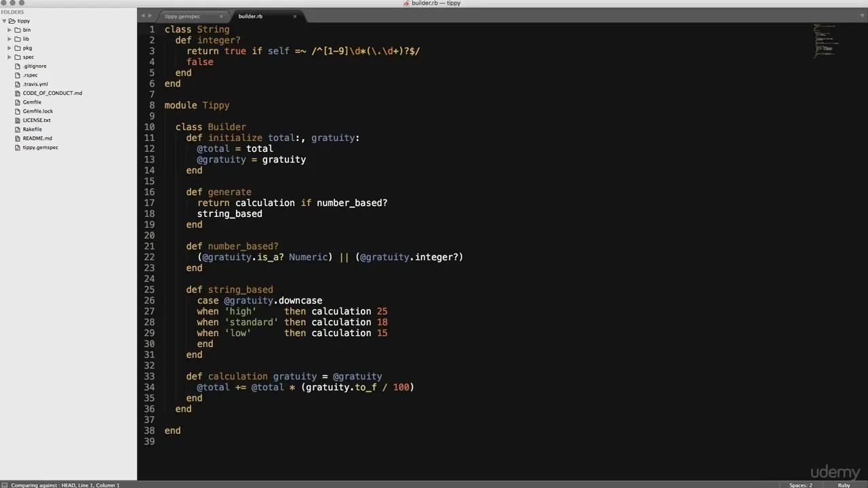Click 'string_based' on line 18

tap(230, 213)
